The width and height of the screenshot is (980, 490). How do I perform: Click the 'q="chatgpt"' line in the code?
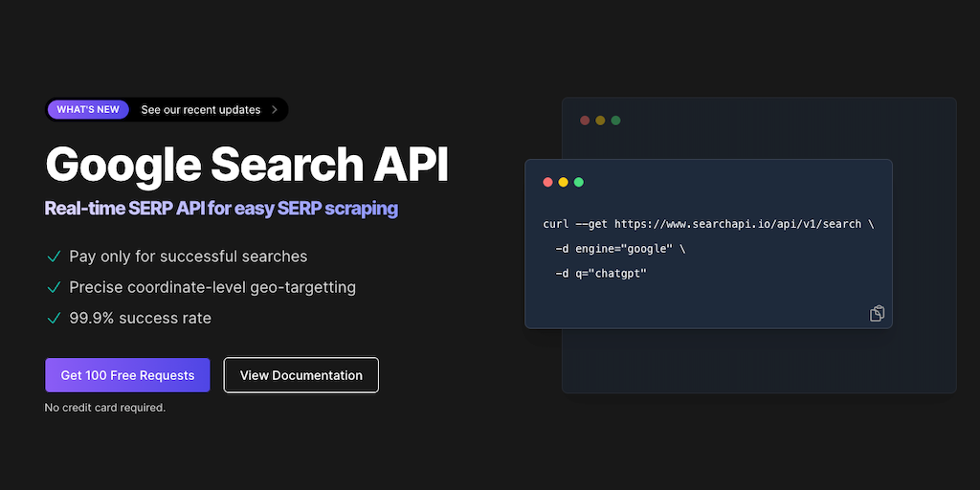click(601, 274)
